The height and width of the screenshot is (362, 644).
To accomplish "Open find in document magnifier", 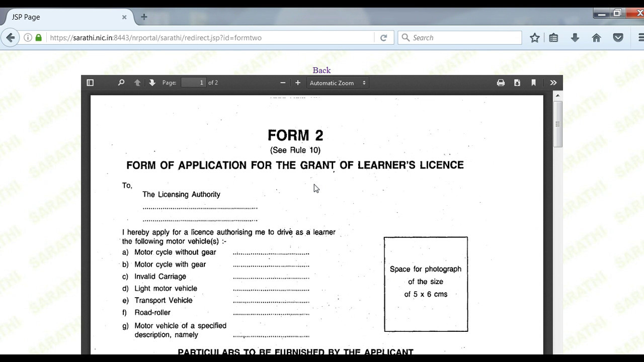I will pos(121,83).
